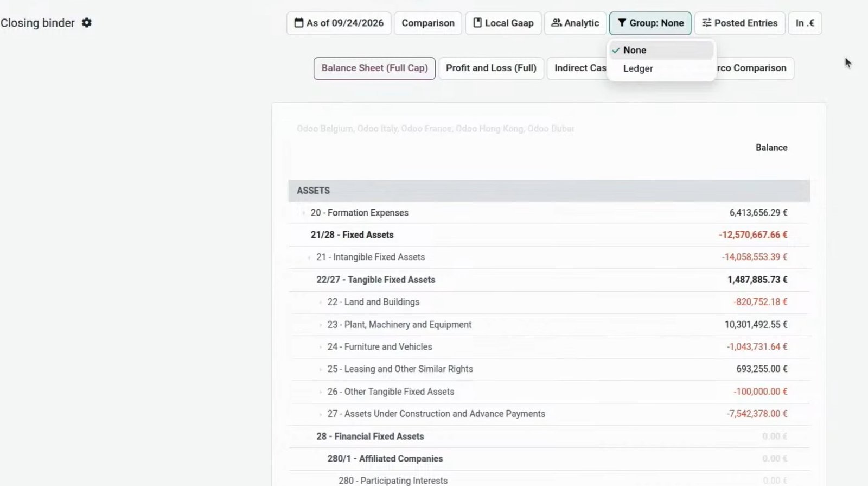Click the -100,000.00 € balance value
Viewport: 868px width, 486px height.
pos(761,392)
